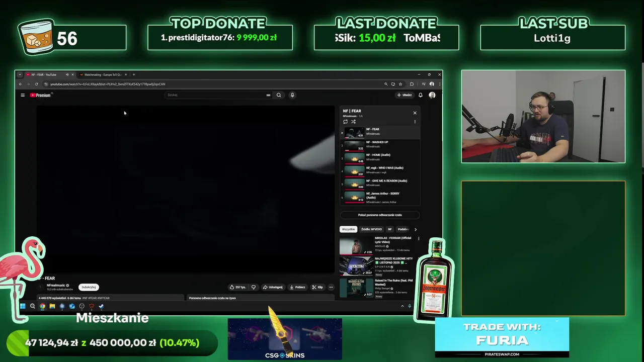Screen dimensions: 644x362
Task: Open File Explorer from the taskbar
Action: [52, 306]
